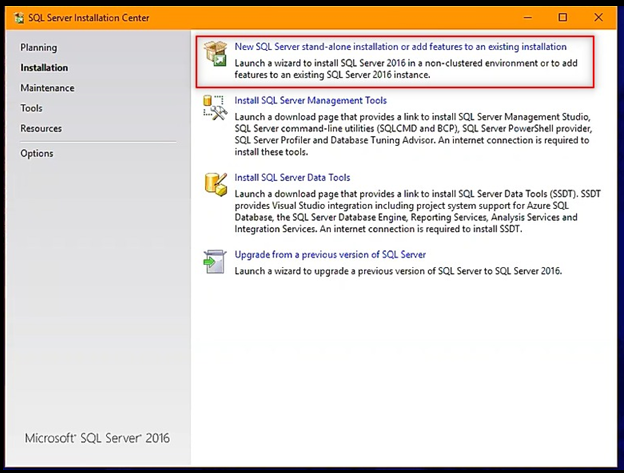This screenshot has width=624, height=473.
Task: Select Installation in the left sidebar
Action: (x=44, y=68)
